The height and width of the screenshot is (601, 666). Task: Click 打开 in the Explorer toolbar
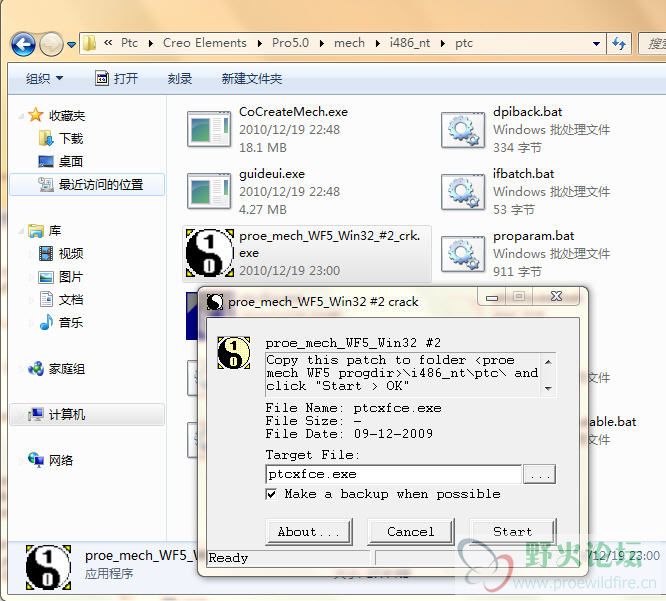[116, 79]
